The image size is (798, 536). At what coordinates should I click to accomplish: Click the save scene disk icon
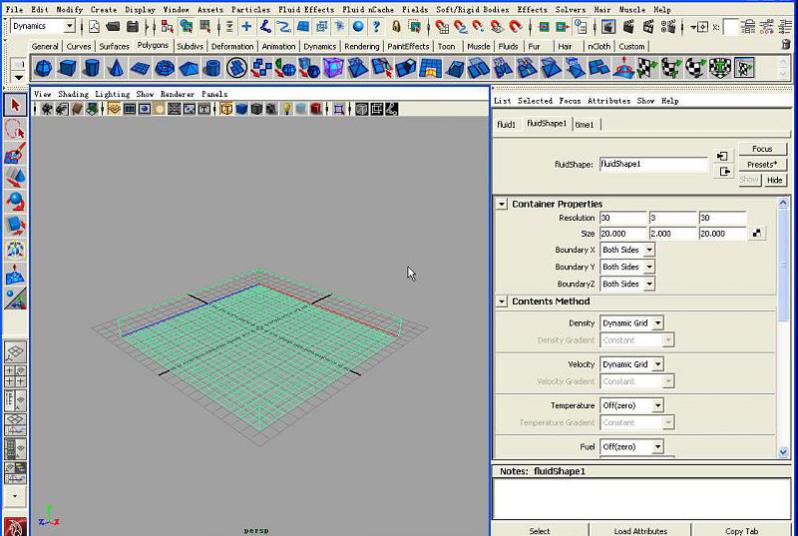[132, 26]
